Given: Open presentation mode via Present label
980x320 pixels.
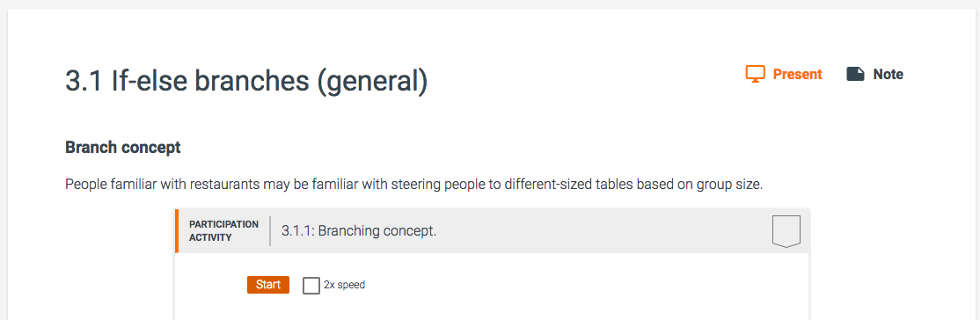Looking at the screenshot, I should (798, 75).
